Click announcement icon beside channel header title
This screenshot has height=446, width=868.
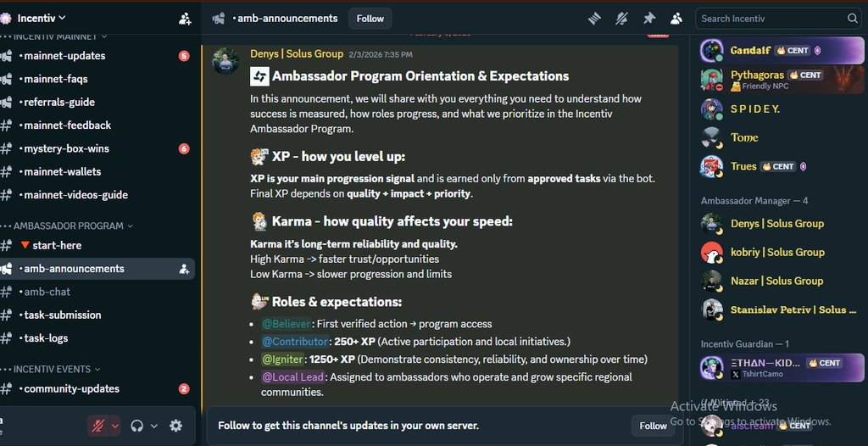(x=218, y=19)
